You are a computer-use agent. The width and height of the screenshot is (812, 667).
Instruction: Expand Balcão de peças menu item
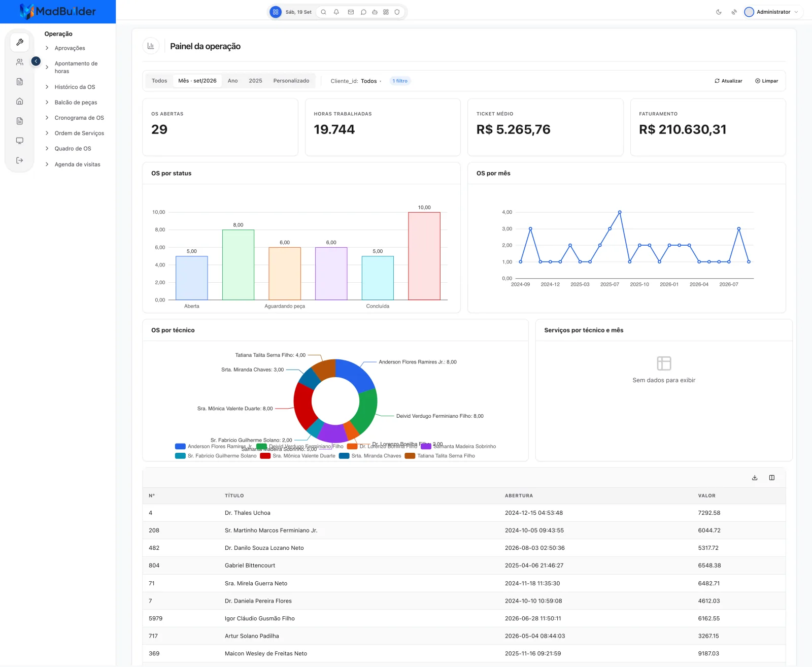pyautogui.click(x=76, y=103)
